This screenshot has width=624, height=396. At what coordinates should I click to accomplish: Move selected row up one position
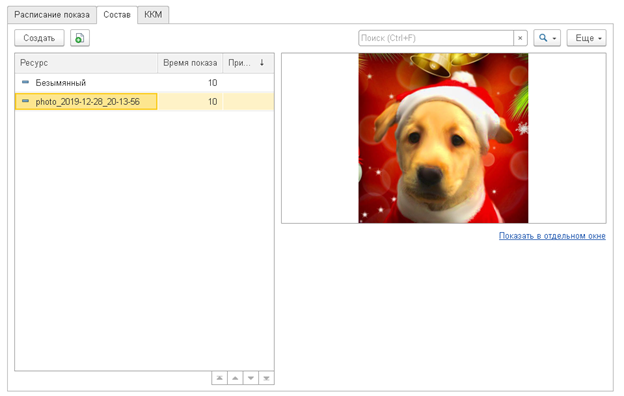coord(235,378)
